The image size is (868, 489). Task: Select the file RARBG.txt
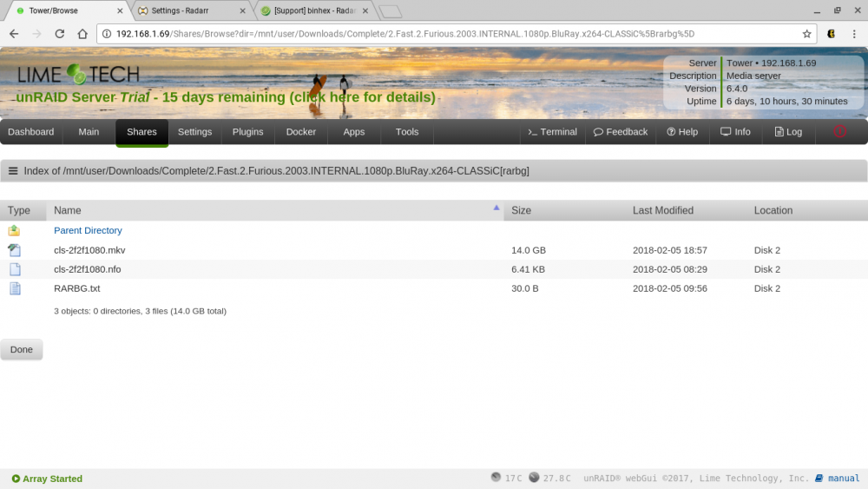(x=77, y=288)
